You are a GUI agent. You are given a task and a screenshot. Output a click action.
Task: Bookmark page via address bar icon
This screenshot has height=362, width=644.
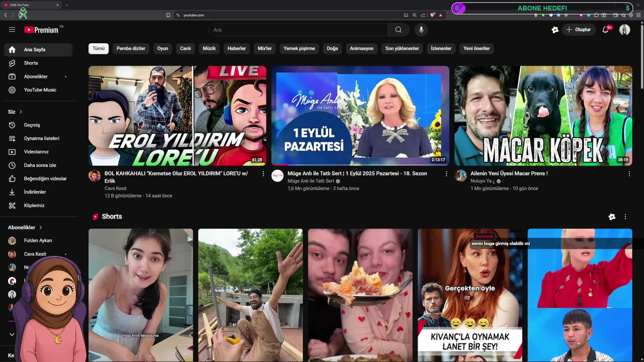(168, 15)
